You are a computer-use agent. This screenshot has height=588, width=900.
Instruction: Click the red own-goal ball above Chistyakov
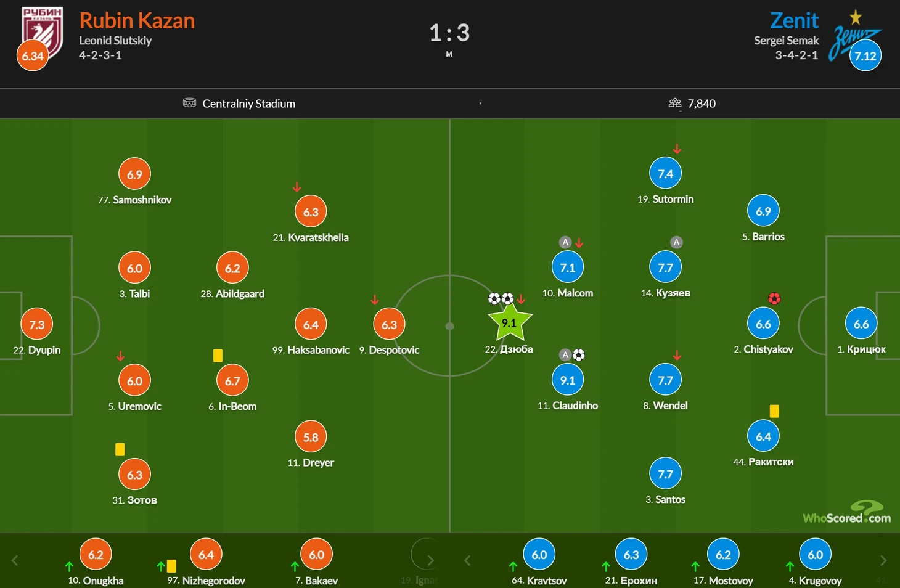coord(774,299)
